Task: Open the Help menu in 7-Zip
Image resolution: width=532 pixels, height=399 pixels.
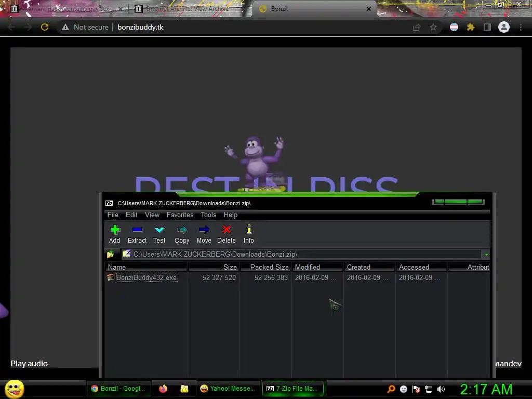Action: tap(230, 215)
